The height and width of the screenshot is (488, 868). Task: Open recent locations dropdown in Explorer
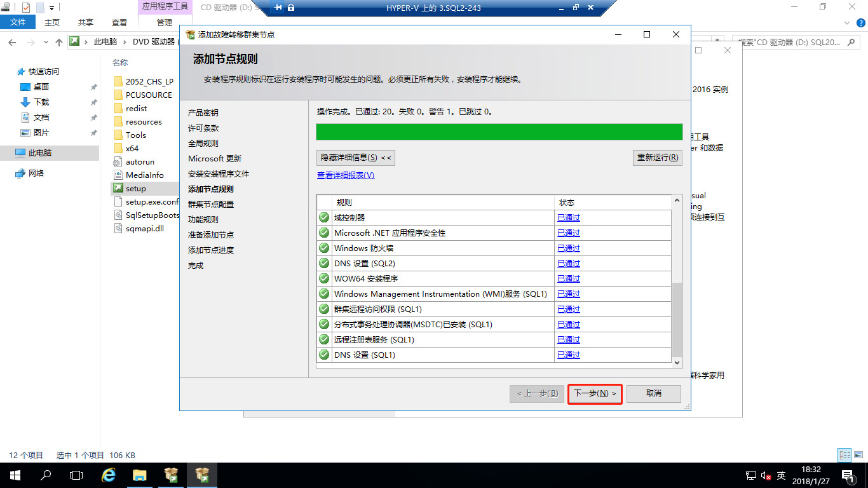[46, 42]
